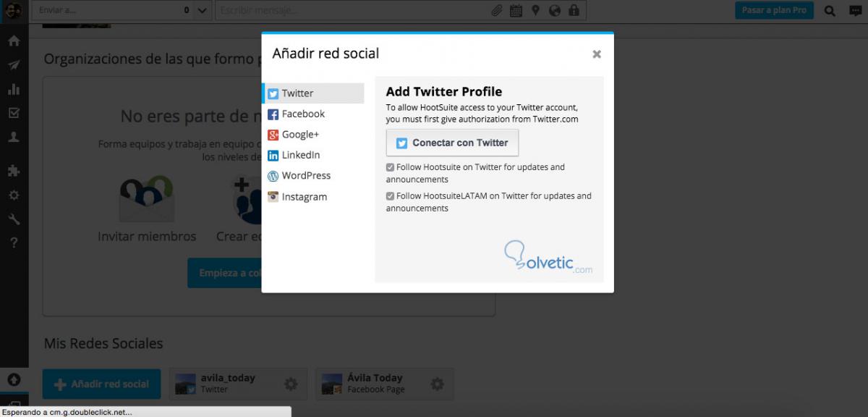This screenshot has height=417, width=868.
Task: Click the location pin icon in composer
Action: [535, 11]
